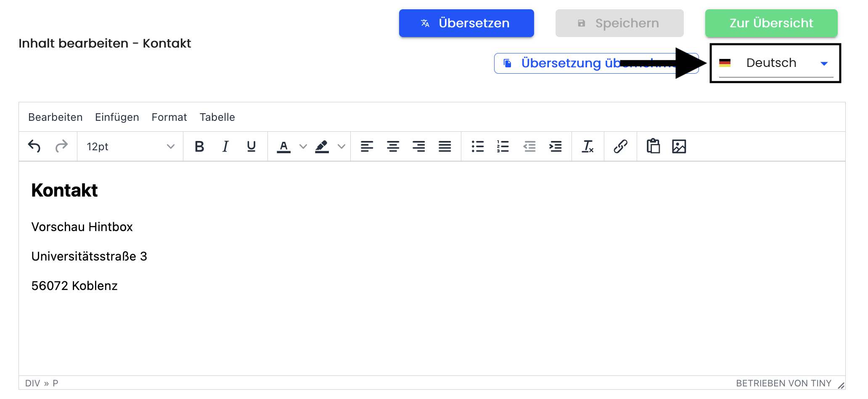868x399 pixels.
Task: Click the 56072 Koblenz line
Action: pos(74,286)
